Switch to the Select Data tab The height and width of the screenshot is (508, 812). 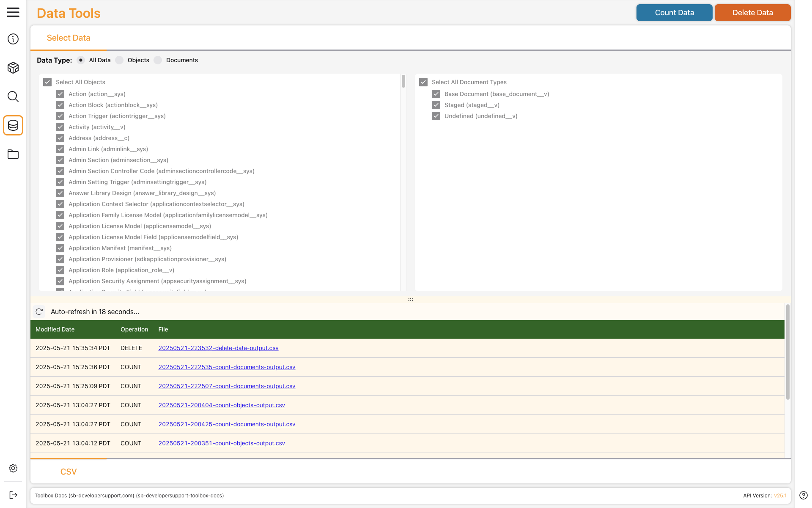[69, 38]
